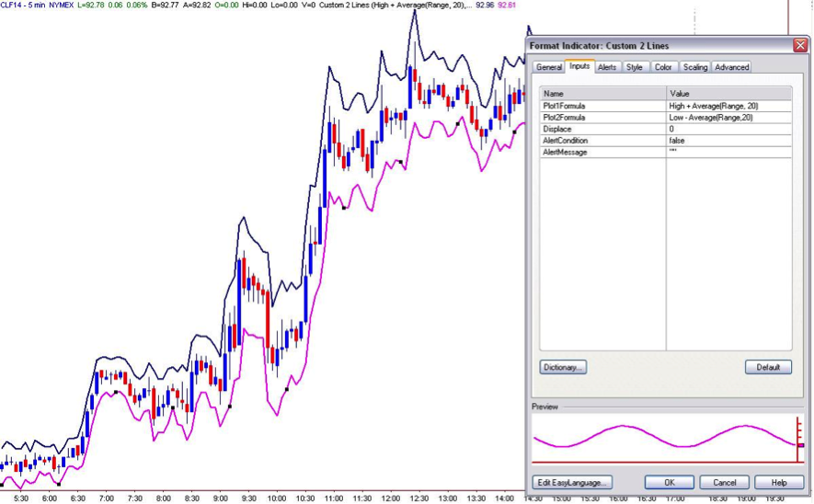Viewport: 814px width, 504px height.
Task: Click the Value column header
Action: point(729,94)
